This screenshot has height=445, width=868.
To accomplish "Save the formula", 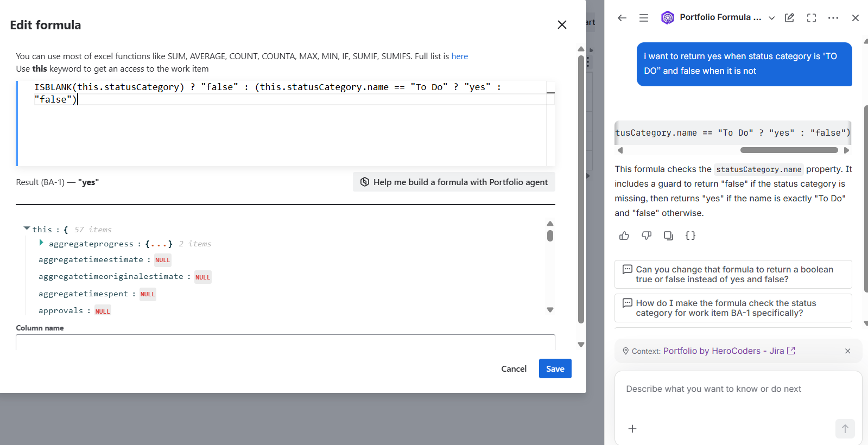I will click(555, 369).
